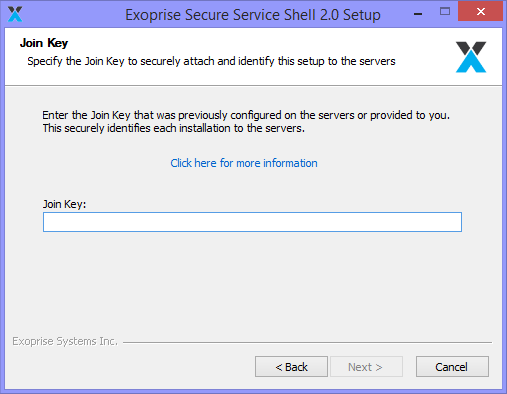
Task: Cancel the setup wizard
Action: [452, 367]
